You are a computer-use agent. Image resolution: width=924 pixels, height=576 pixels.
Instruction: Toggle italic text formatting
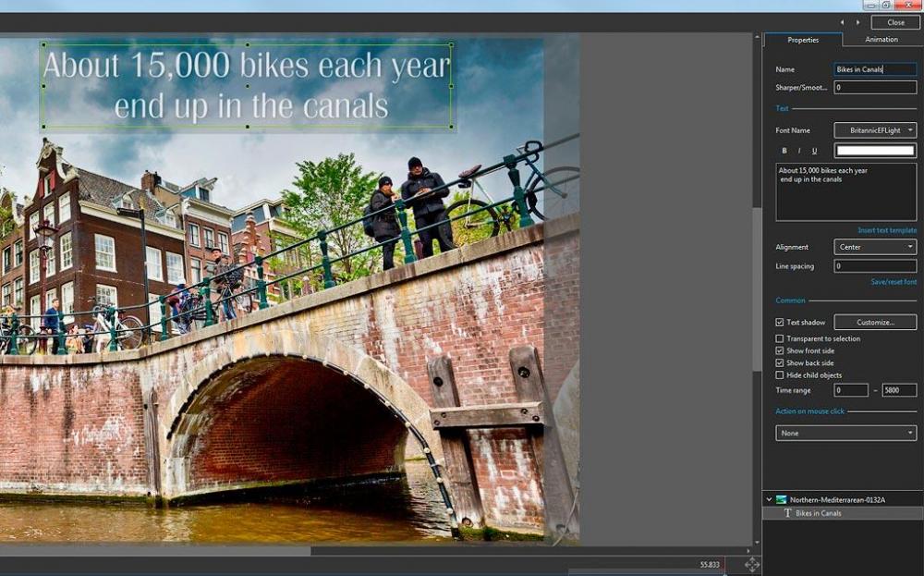[799, 151]
